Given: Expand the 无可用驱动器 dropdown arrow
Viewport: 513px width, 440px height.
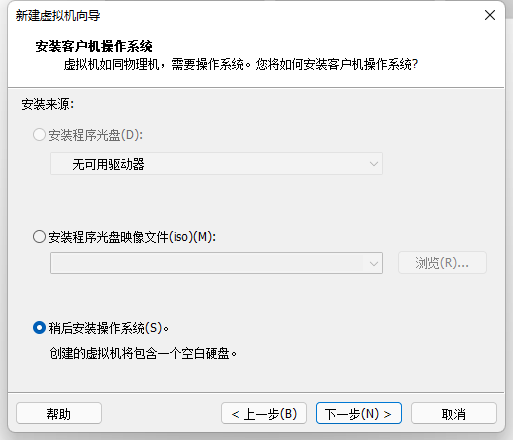Looking at the screenshot, I should 374,164.
